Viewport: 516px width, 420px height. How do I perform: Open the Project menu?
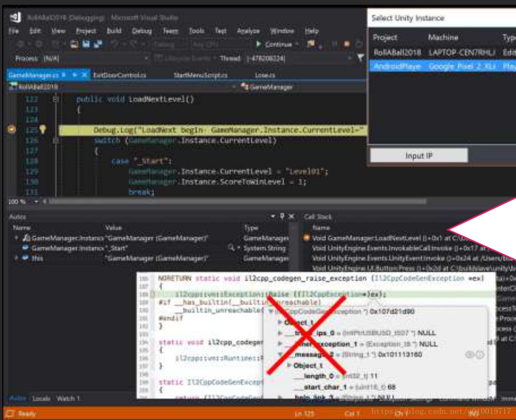pyautogui.click(x=86, y=31)
